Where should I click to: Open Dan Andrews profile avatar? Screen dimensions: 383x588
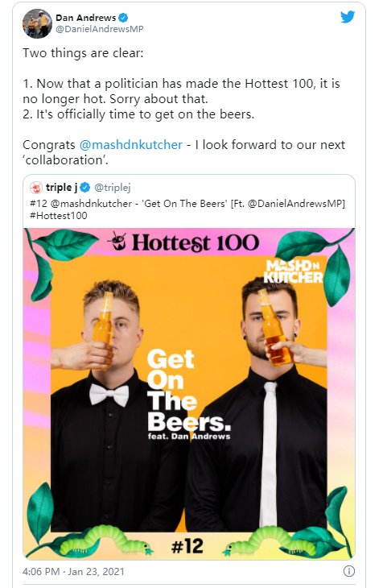tap(37, 23)
